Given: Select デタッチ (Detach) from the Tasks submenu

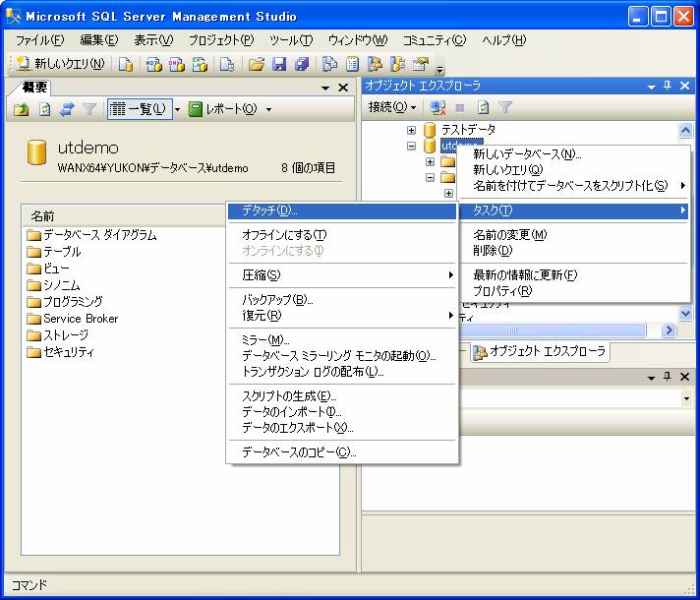Looking at the screenshot, I should [x=269, y=210].
